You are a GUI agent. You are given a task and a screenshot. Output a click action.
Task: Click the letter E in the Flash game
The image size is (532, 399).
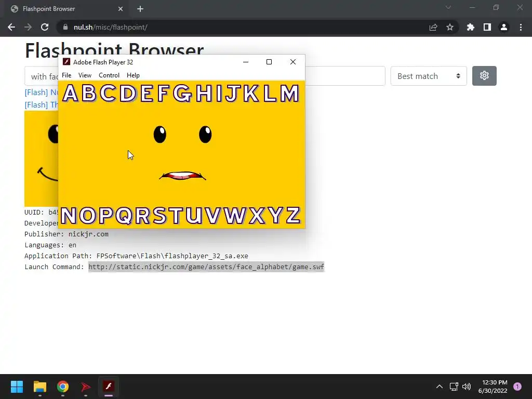[147, 94]
